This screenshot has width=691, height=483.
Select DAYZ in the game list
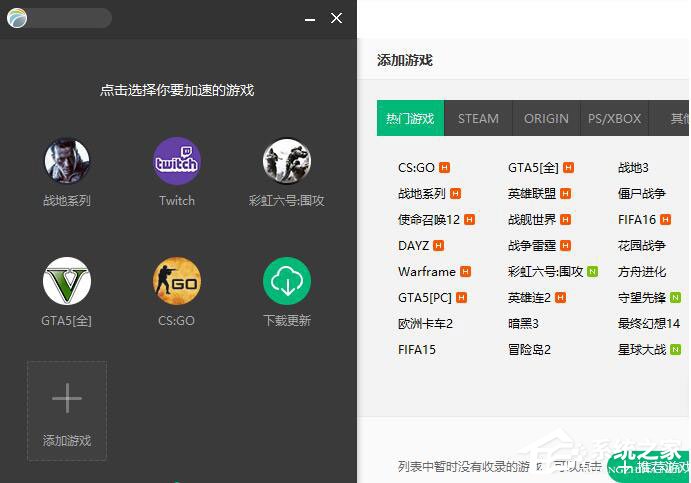pos(413,245)
